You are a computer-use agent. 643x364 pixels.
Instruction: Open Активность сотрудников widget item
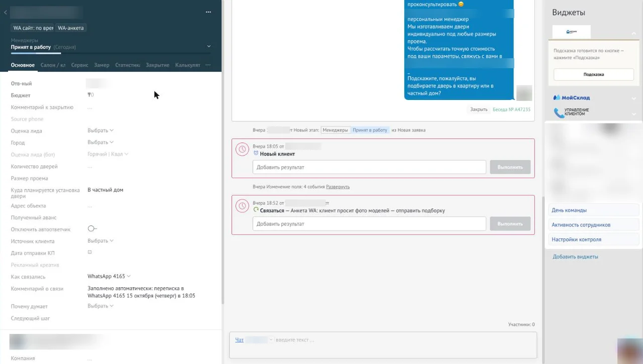[593, 225]
